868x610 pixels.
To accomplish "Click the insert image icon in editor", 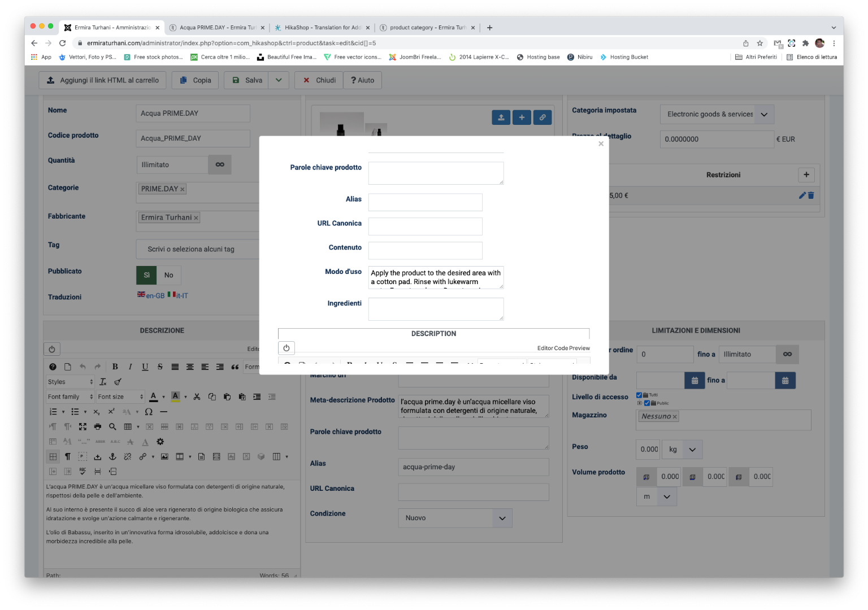I will [164, 456].
